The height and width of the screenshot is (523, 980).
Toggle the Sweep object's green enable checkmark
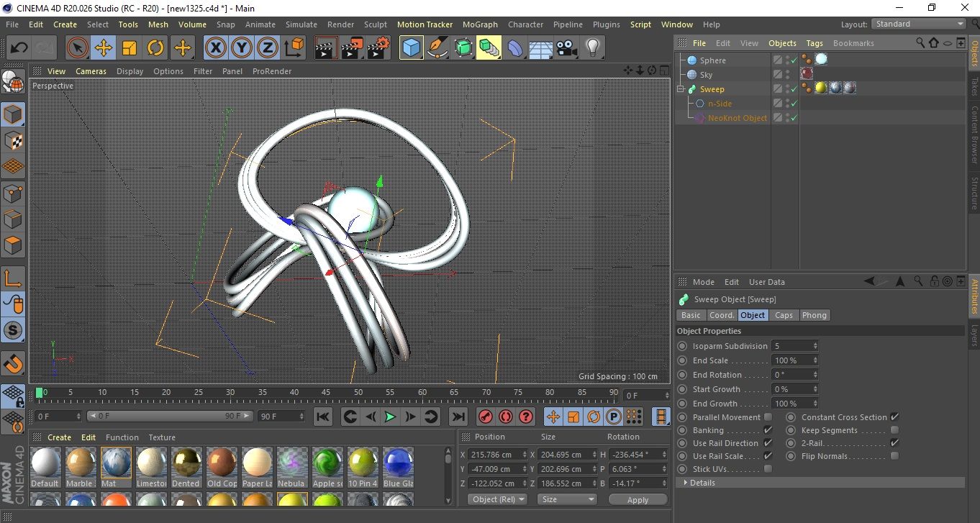(x=794, y=89)
